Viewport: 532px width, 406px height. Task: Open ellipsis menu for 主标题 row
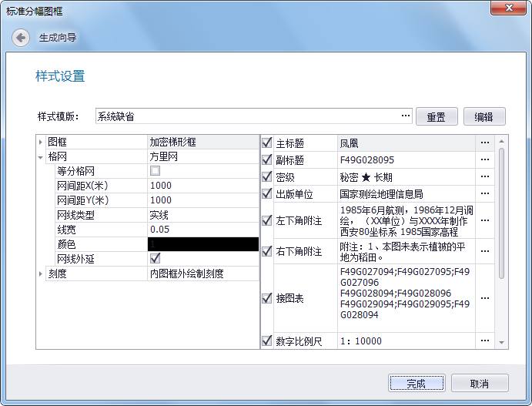(484, 143)
